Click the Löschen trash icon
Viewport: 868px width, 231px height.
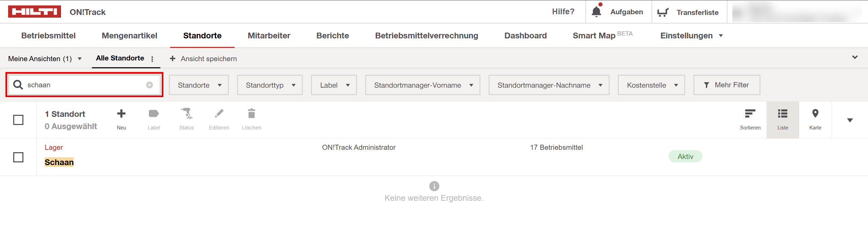(x=251, y=114)
